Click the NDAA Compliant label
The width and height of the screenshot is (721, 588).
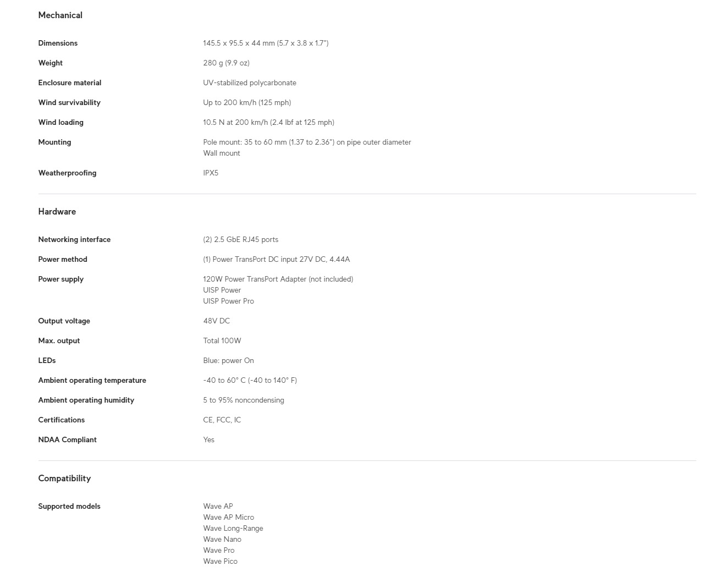pyautogui.click(x=67, y=440)
